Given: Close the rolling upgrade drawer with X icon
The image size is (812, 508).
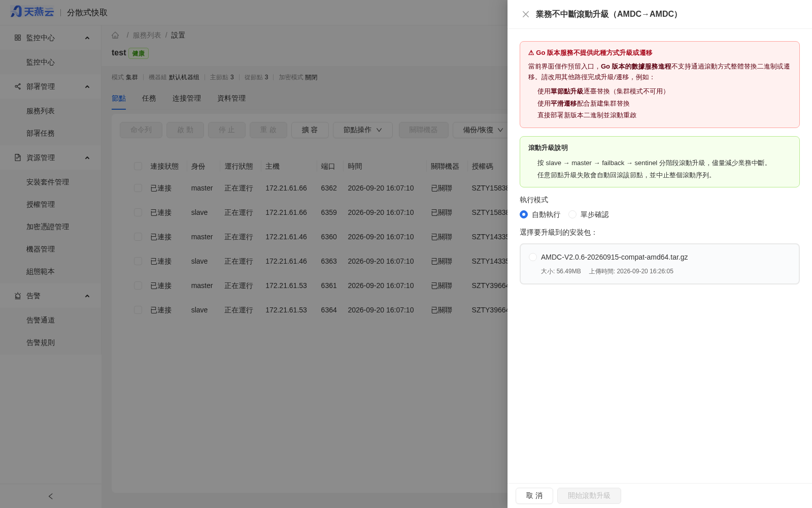Looking at the screenshot, I should click(x=526, y=14).
